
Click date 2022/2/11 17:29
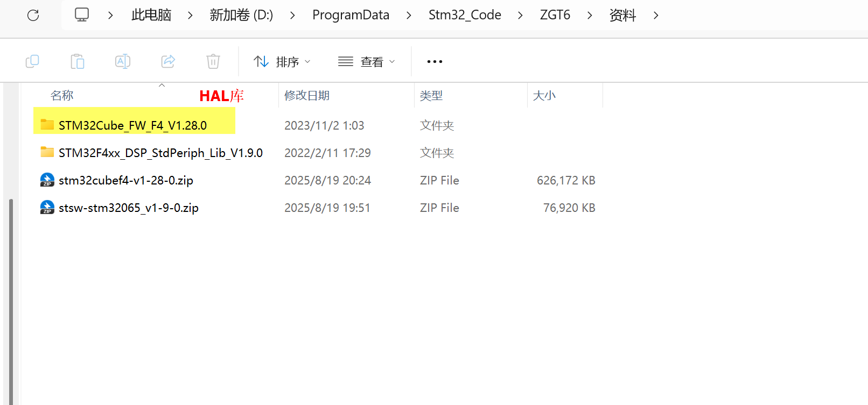tap(327, 153)
